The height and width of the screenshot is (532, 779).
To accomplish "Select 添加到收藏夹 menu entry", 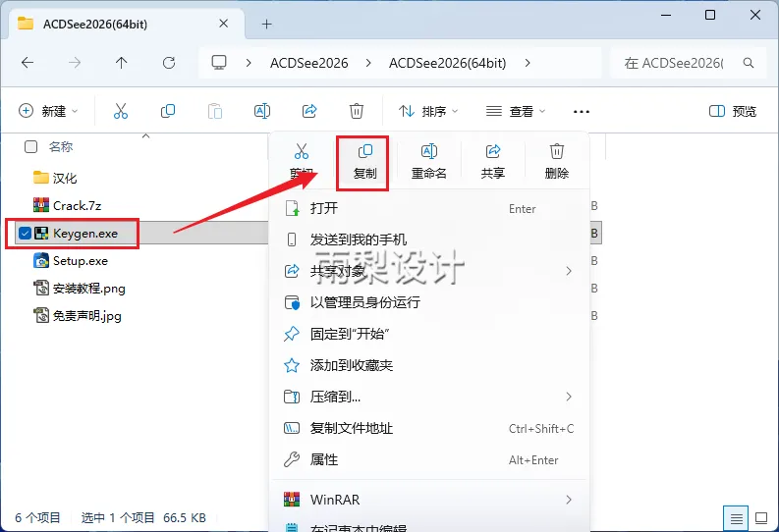I will pyautogui.click(x=428, y=365).
